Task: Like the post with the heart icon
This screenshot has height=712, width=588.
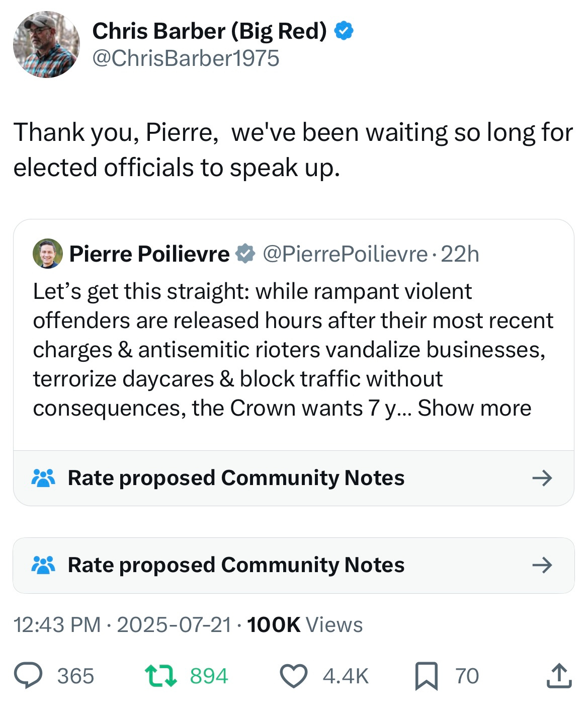Action: pos(293,675)
